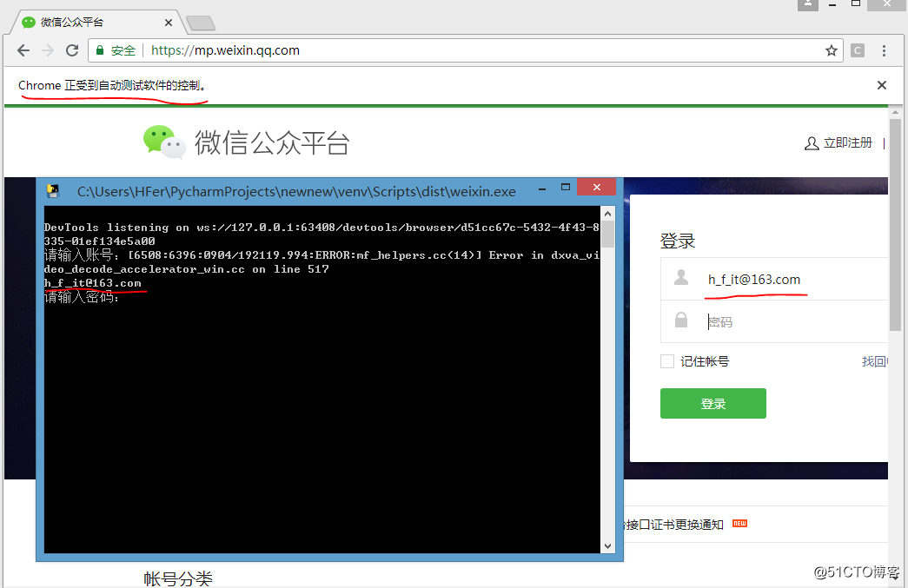Click console scrollbar up arrow
The width and height of the screenshot is (908, 588).
click(x=607, y=214)
